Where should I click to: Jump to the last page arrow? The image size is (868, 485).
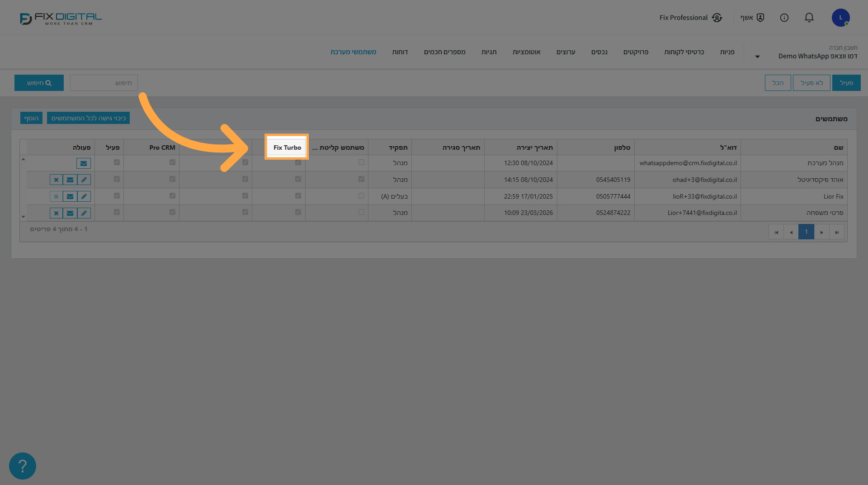click(837, 232)
